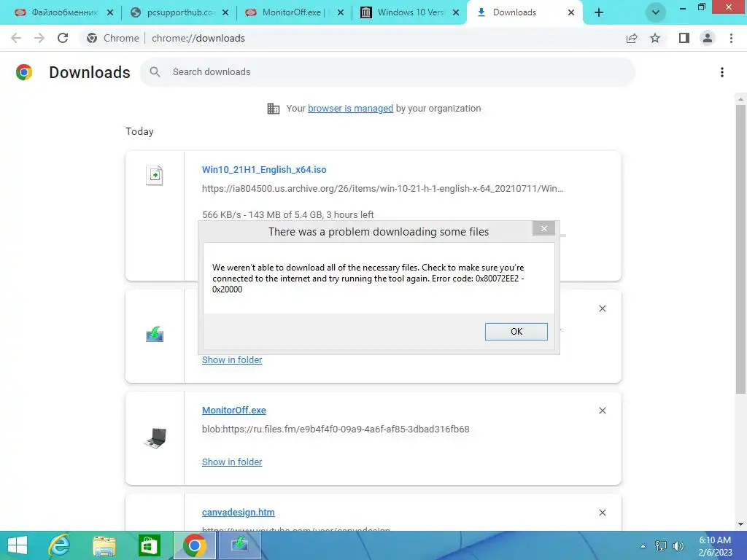Close the Windows 10 Vers tab
The height and width of the screenshot is (560, 747).
(x=456, y=12)
